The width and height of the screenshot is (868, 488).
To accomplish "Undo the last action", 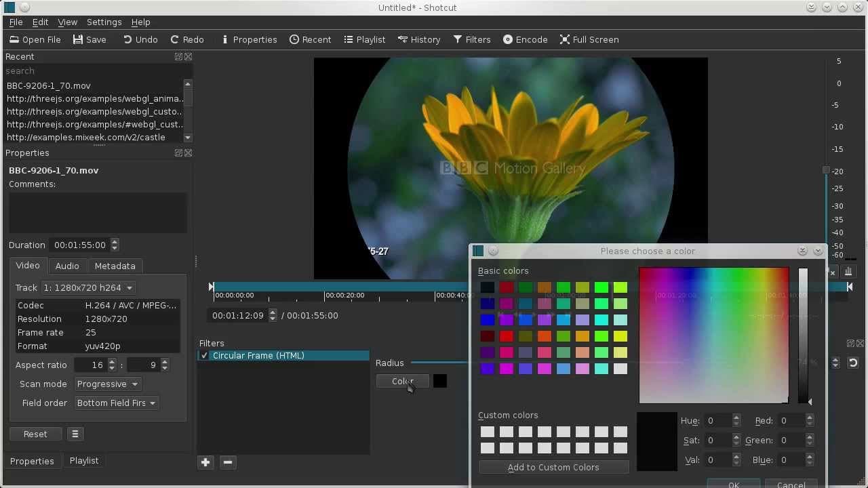I will (x=140, y=39).
